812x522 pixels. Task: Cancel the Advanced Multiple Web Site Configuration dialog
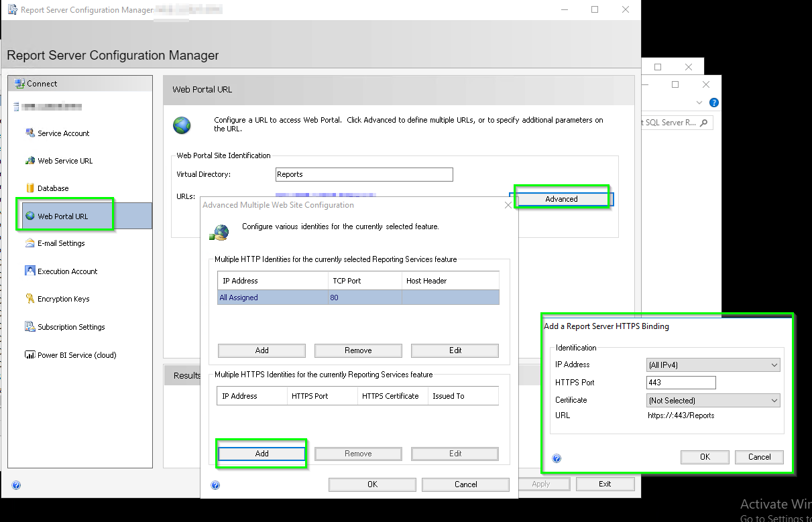coord(465,484)
